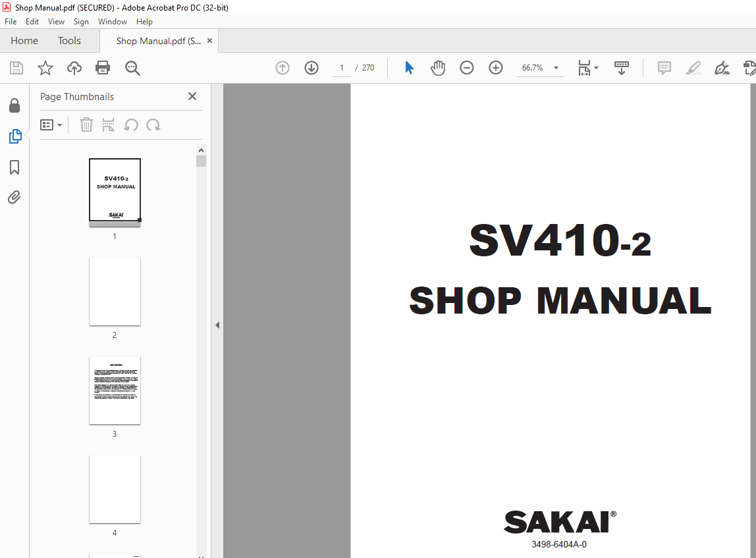The width and height of the screenshot is (756, 558).
Task: Upload file to Document Cloud
Action: 74,68
